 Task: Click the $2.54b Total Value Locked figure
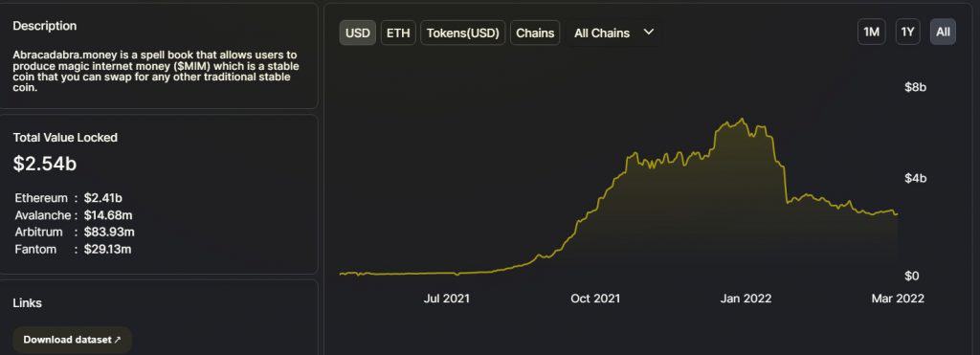coord(45,164)
